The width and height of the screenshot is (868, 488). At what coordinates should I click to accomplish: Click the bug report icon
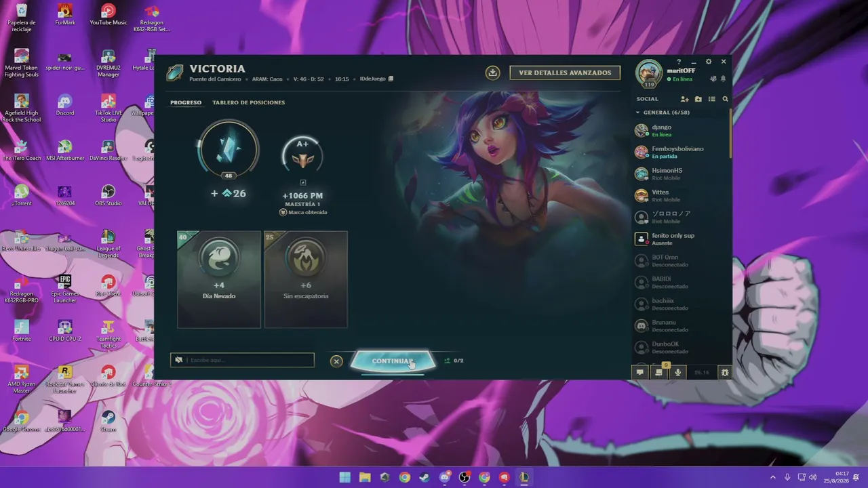(724, 372)
